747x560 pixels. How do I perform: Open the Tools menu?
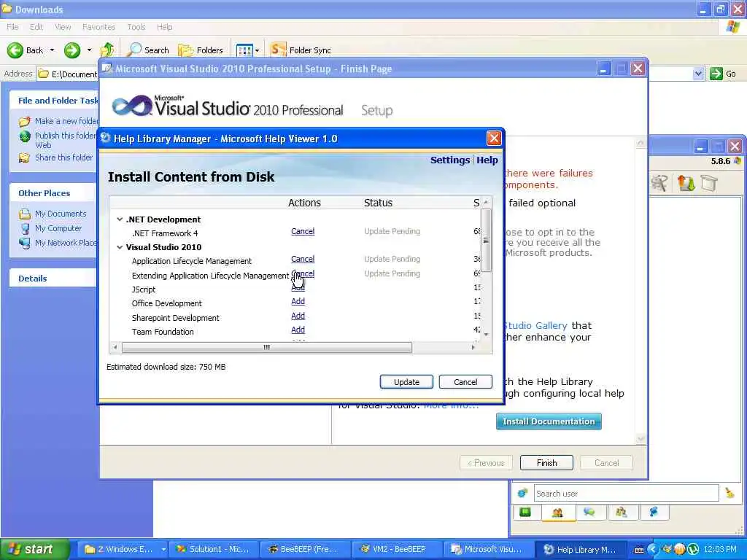136,27
